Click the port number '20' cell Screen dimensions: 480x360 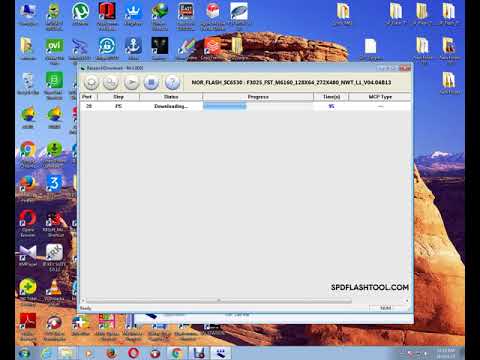tap(89, 106)
